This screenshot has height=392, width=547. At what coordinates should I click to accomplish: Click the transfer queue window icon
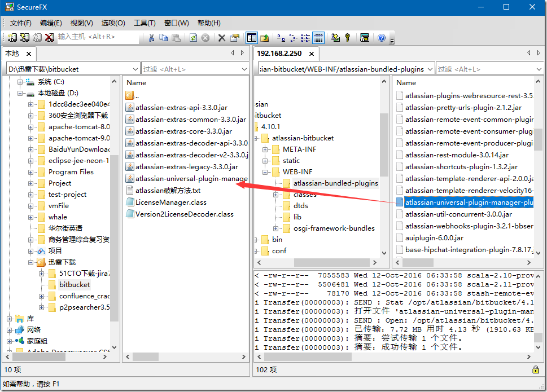click(x=365, y=38)
